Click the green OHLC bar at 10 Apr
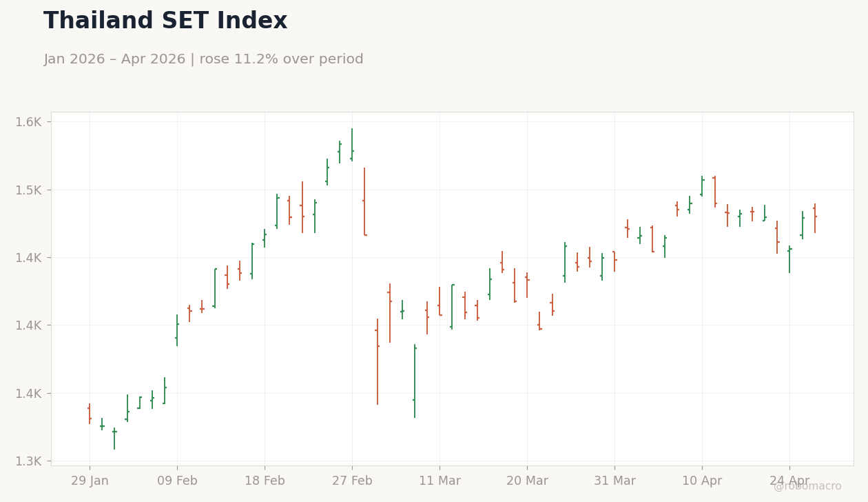Viewport: 868px width, 502px height. point(702,186)
